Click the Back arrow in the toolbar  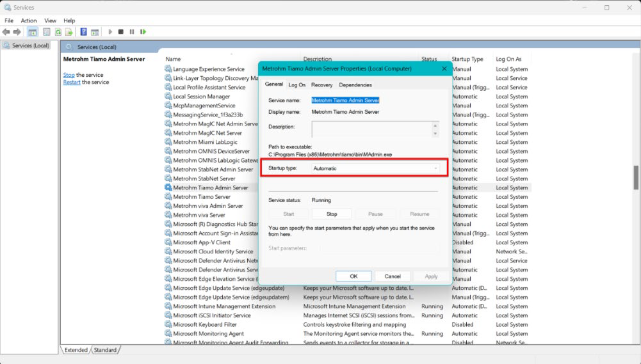point(6,32)
